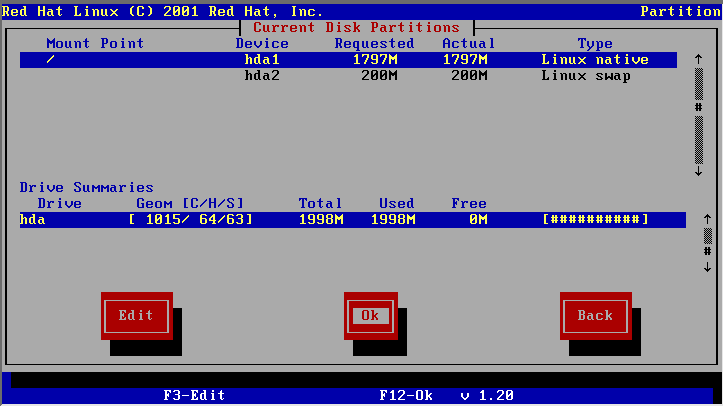Viewport: 723px width, 406px height.
Task: Click the hda disk usage bar
Action: tap(595, 219)
